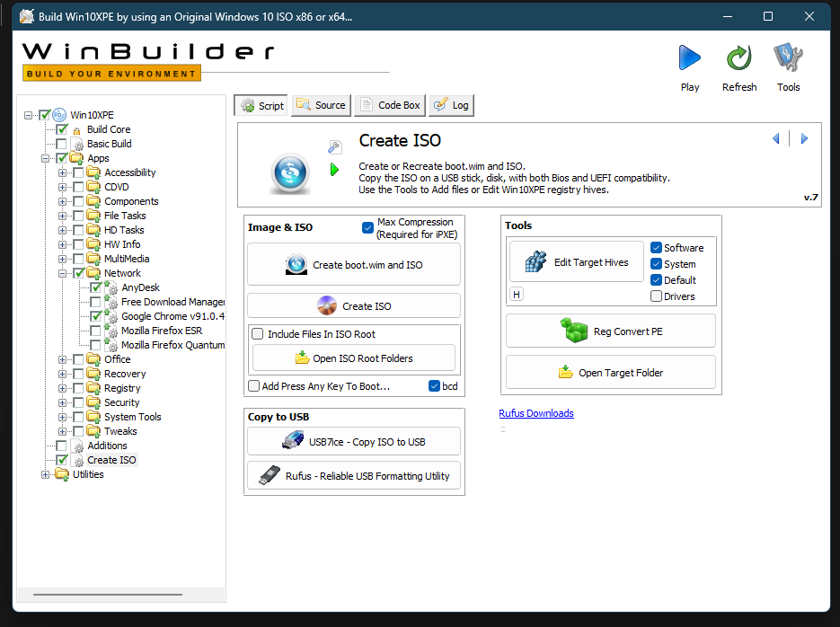Uncheck the Software hive checkbox
The height and width of the screenshot is (627, 840).
click(x=656, y=247)
